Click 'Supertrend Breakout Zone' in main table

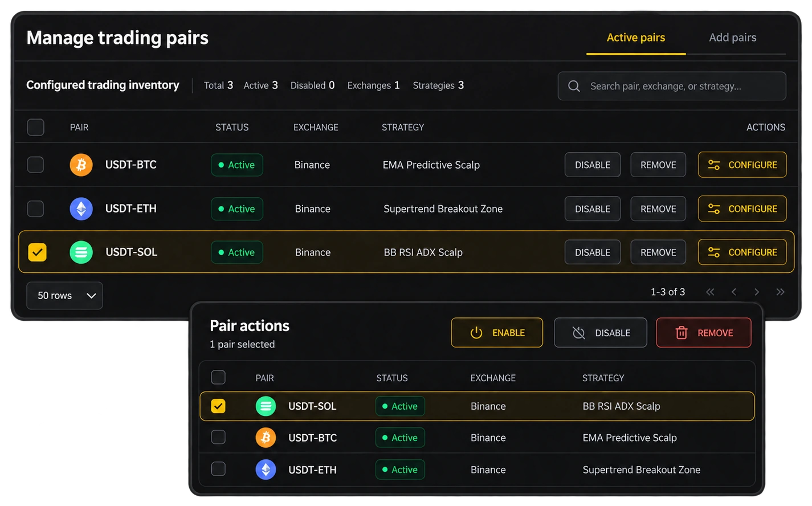(443, 209)
